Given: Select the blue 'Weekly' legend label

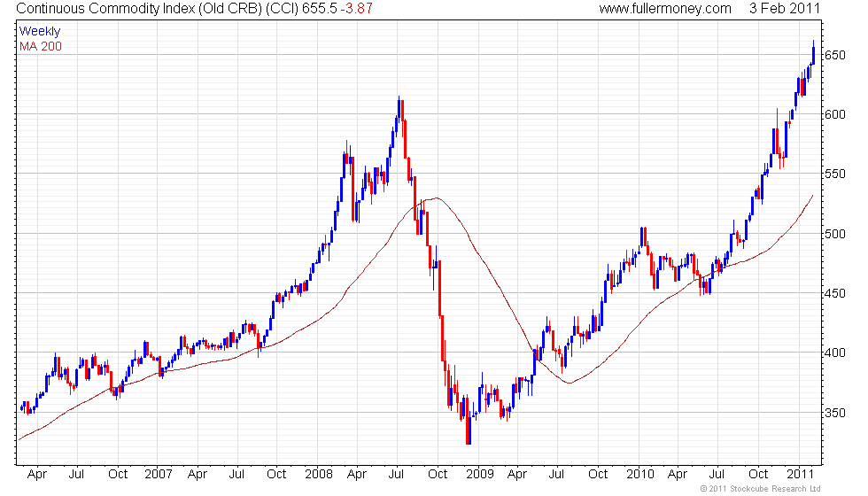Looking at the screenshot, I should pyautogui.click(x=39, y=32).
